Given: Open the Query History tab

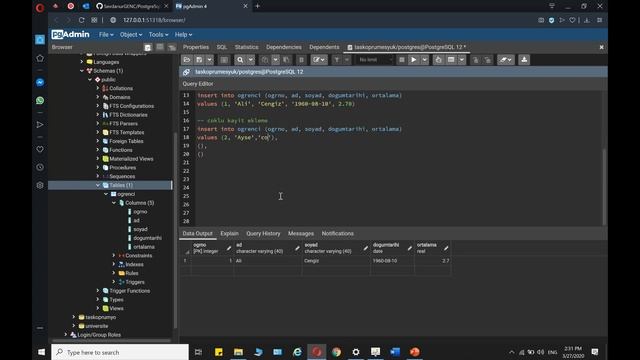Looking at the screenshot, I should click(263, 233).
